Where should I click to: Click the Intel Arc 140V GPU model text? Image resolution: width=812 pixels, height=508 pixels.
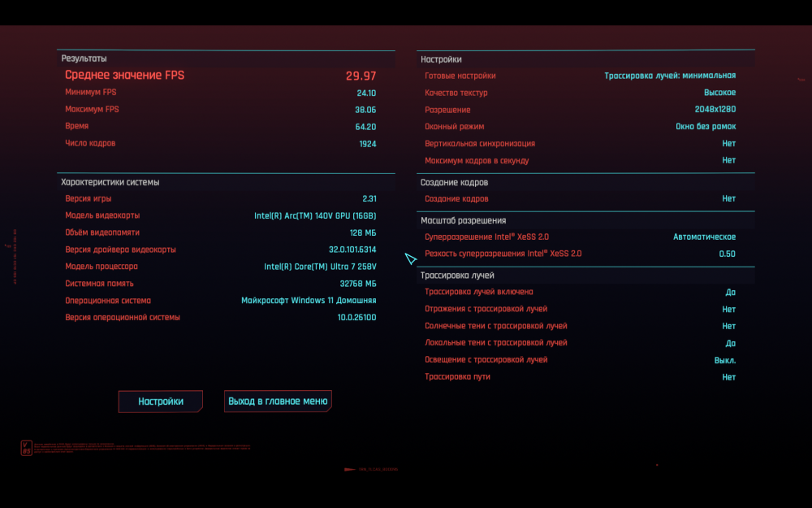(315, 215)
